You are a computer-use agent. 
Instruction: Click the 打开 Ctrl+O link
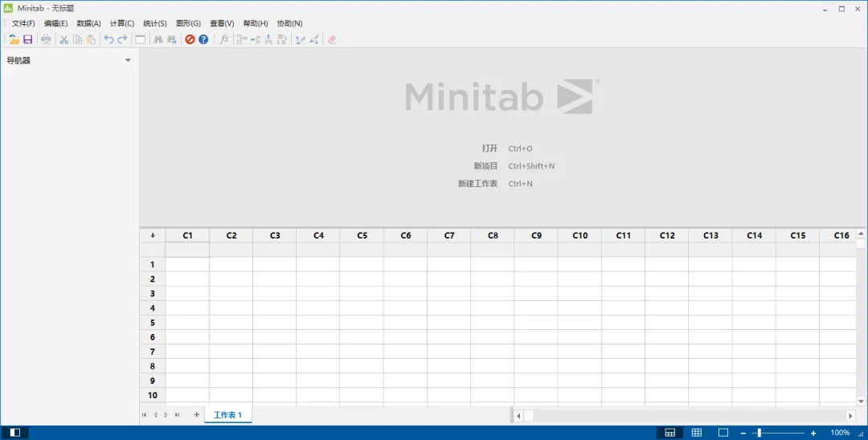pos(506,149)
